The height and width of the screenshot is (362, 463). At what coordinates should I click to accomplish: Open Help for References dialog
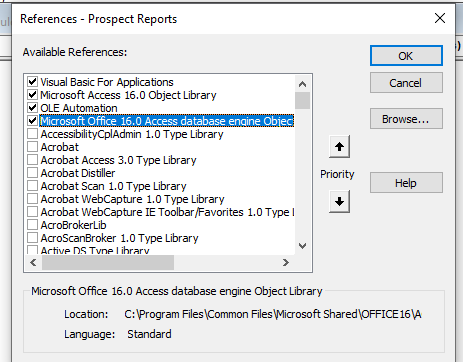406,183
